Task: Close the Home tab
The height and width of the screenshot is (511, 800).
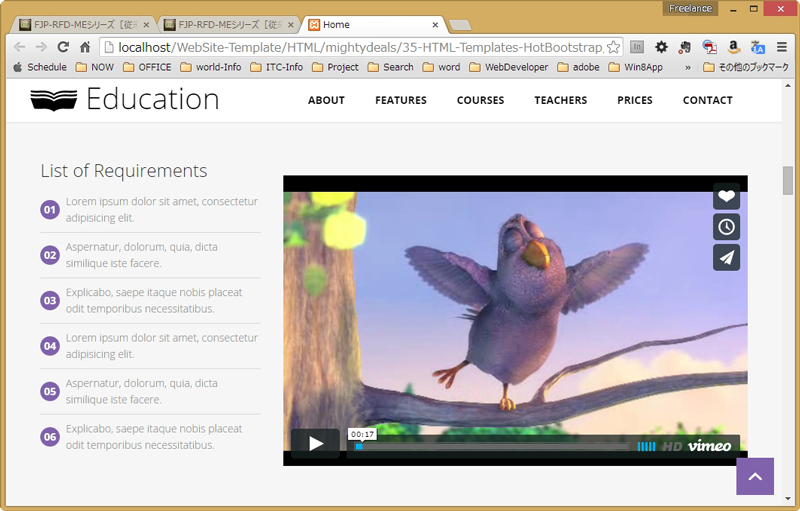Action: click(x=435, y=24)
